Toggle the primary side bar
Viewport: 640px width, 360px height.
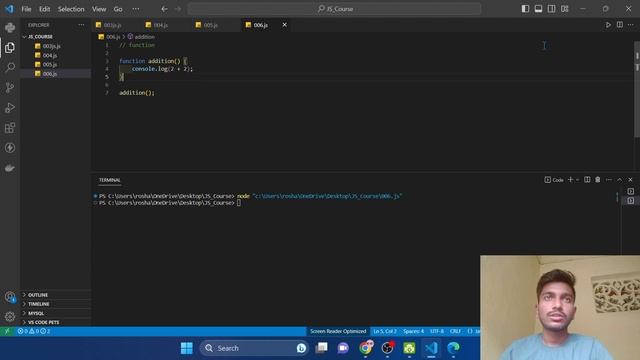click(525, 9)
